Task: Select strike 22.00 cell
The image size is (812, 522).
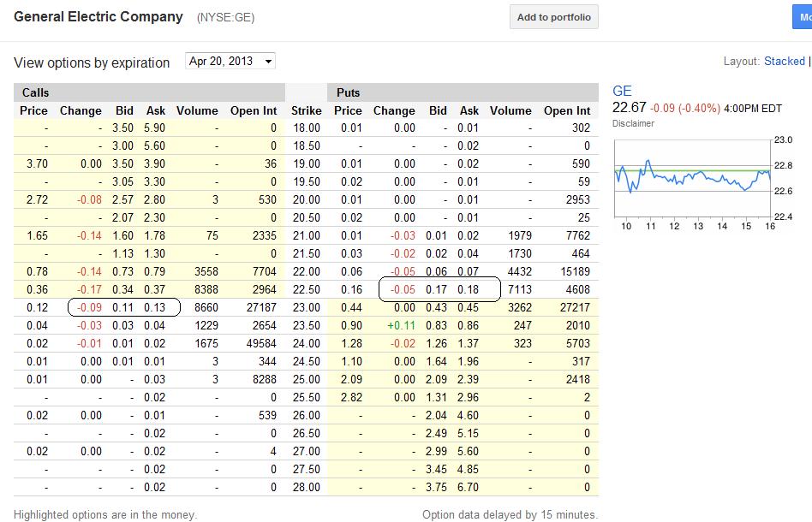Action: [x=307, y=271]
